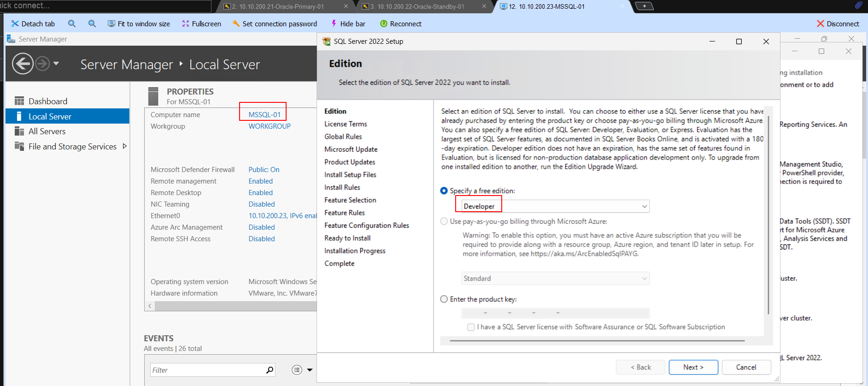868x386 pixels.
Task: Select the Specify a free edition radio button
Action: [444, 191]
